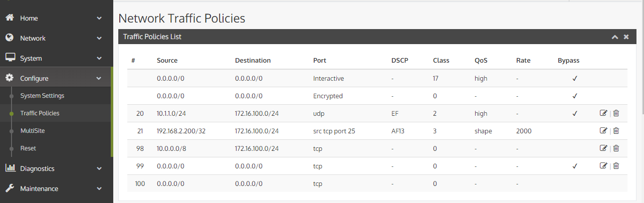Close the Traffic Policies List panel
This screenshot has width=644, height=203.
(x=626, y=37)
